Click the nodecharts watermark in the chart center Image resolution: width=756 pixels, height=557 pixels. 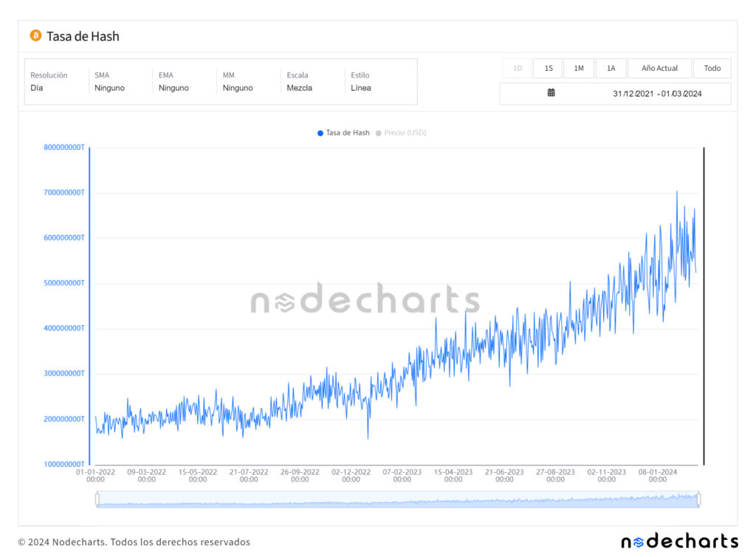click(365, 299)
